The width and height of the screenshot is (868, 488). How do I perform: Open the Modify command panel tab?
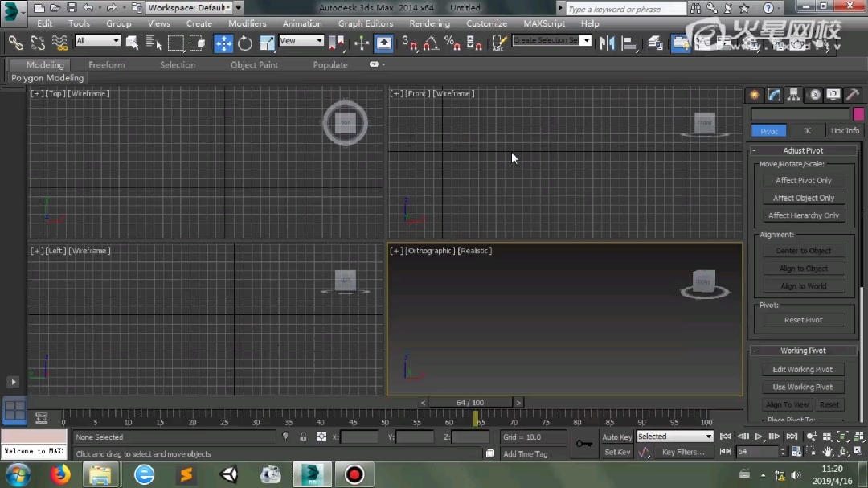[x=775, y=96]
